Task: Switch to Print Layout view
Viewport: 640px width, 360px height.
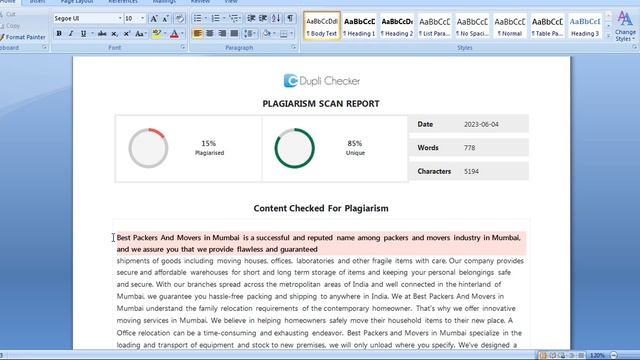Action: tap(542, 356)
